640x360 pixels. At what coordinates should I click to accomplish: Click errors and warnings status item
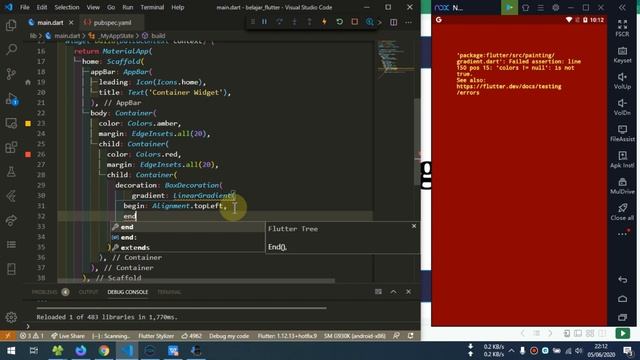[32, 336]
